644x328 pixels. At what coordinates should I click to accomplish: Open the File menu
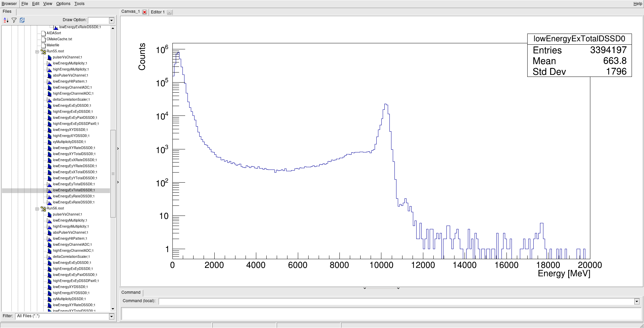click(x=25, y=4)
